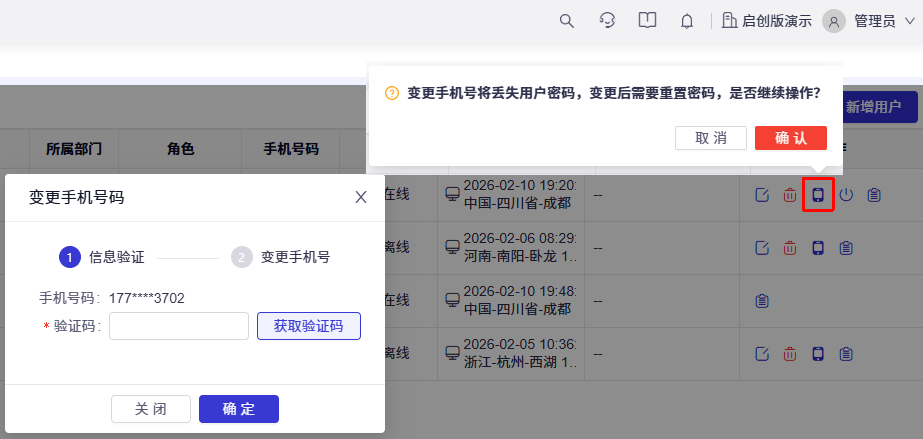Click the 中国-四川省-成都 text under 2026-02-10 19:20
Screen dimensions: 923x439
[x=517, y=203]
